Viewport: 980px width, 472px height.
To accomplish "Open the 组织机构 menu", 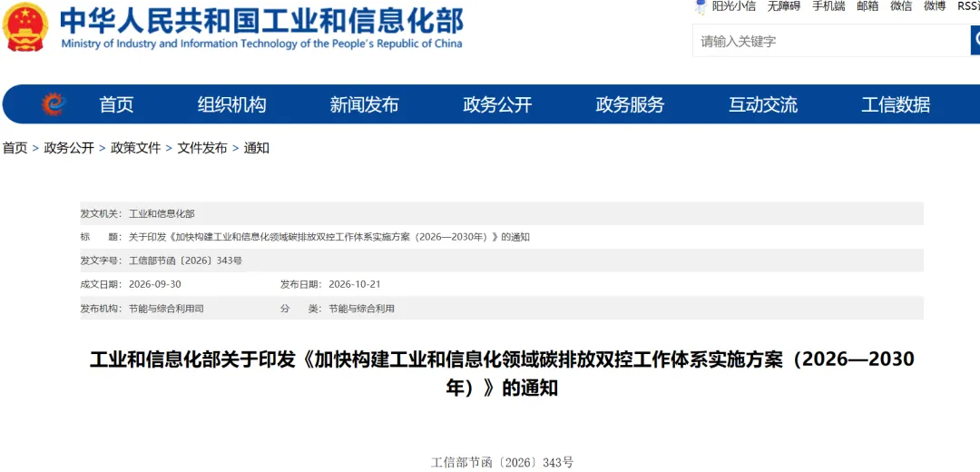I will tap(232, 105).
